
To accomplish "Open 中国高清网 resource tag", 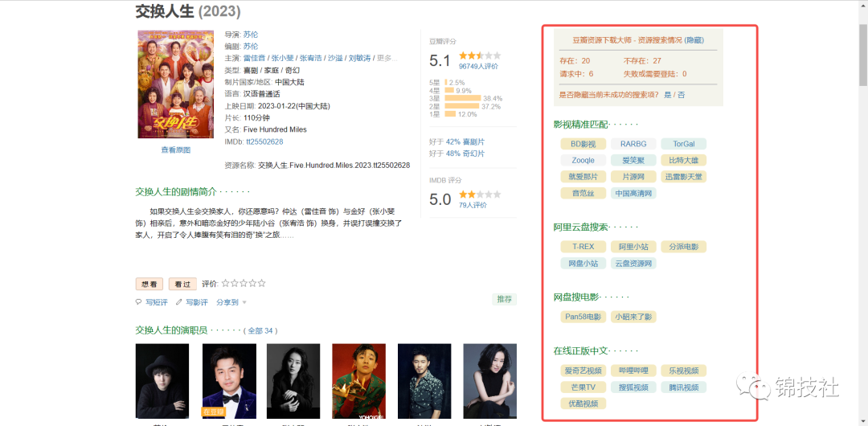I will point(633,194).
